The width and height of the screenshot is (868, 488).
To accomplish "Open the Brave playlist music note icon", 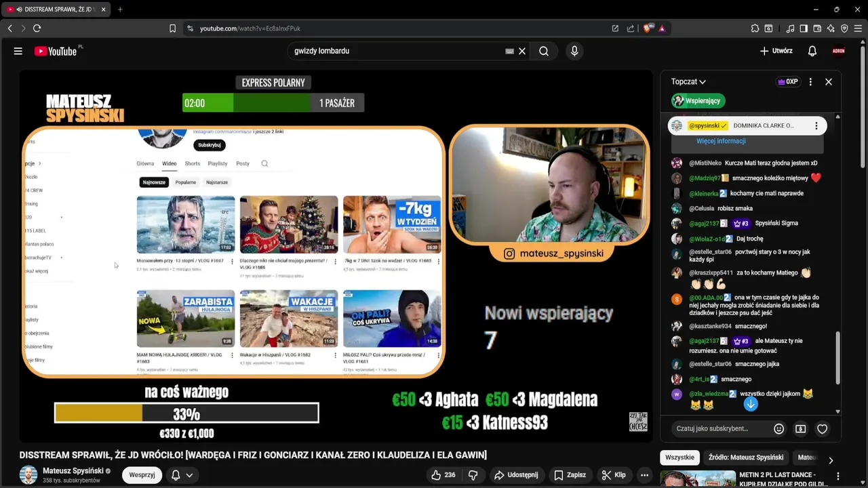I will [790, 28].
